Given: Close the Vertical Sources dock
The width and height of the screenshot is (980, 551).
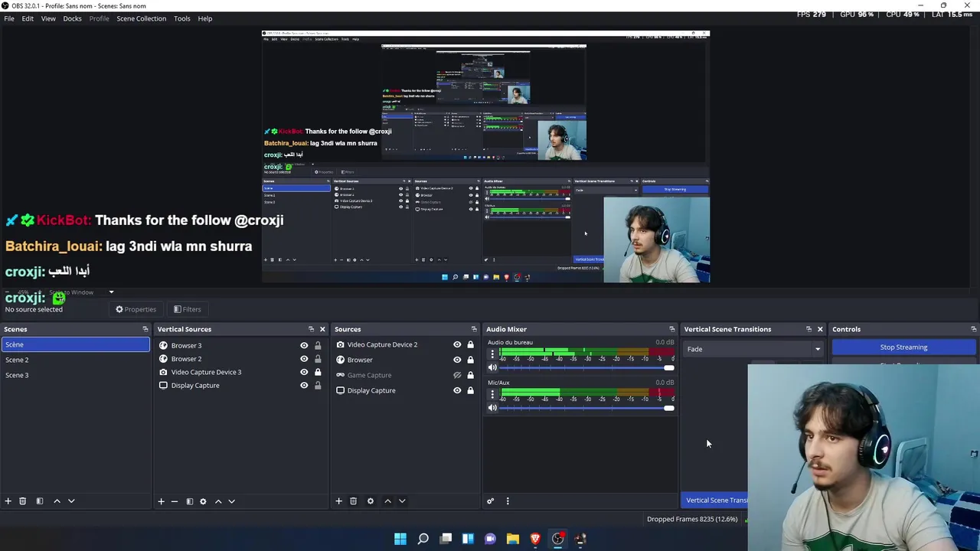Looking at the screenshot, I should (322, 329).
